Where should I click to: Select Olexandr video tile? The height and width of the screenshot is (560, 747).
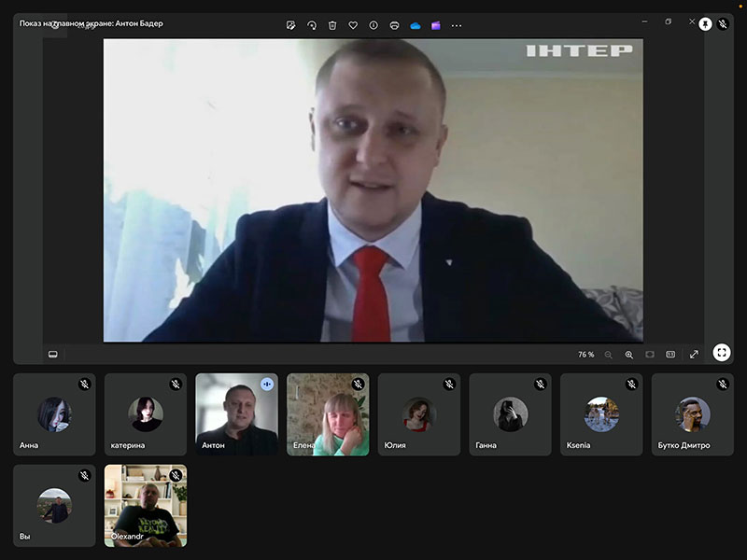(x=146, y=506)
